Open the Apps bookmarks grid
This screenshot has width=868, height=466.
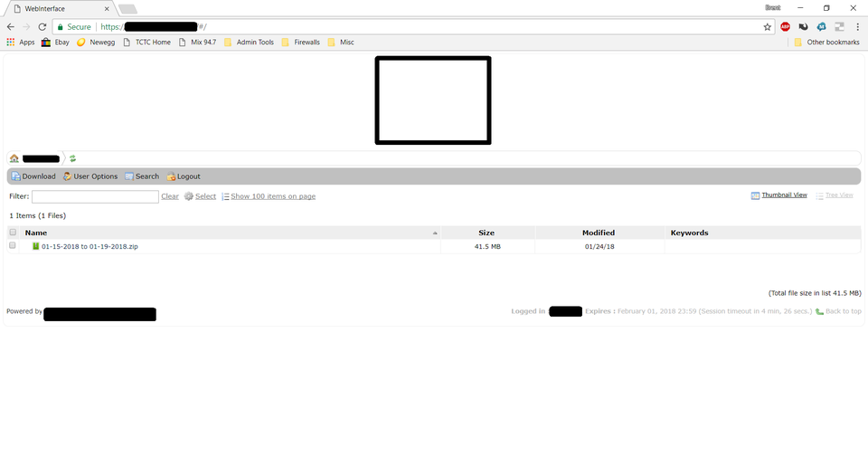(x=21, y=43)
